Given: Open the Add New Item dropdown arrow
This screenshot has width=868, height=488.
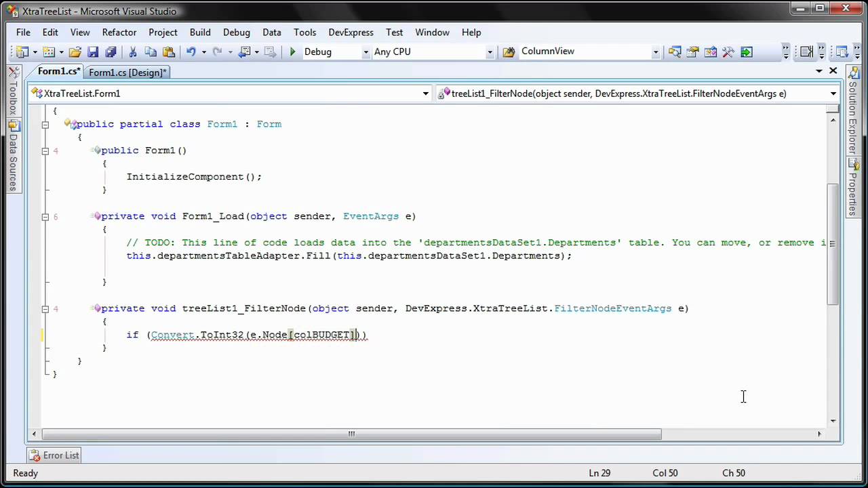Looking at the screenshot, I should [x=62, y=52].
